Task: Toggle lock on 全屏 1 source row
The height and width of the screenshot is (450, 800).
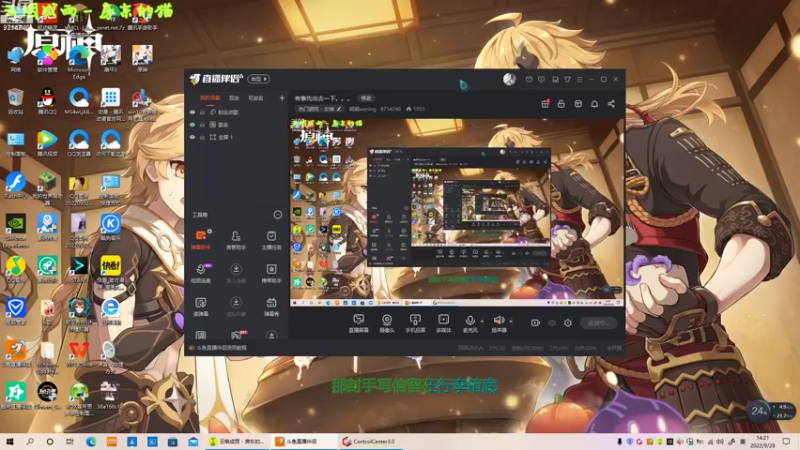Action: click(x=203, y=137)
